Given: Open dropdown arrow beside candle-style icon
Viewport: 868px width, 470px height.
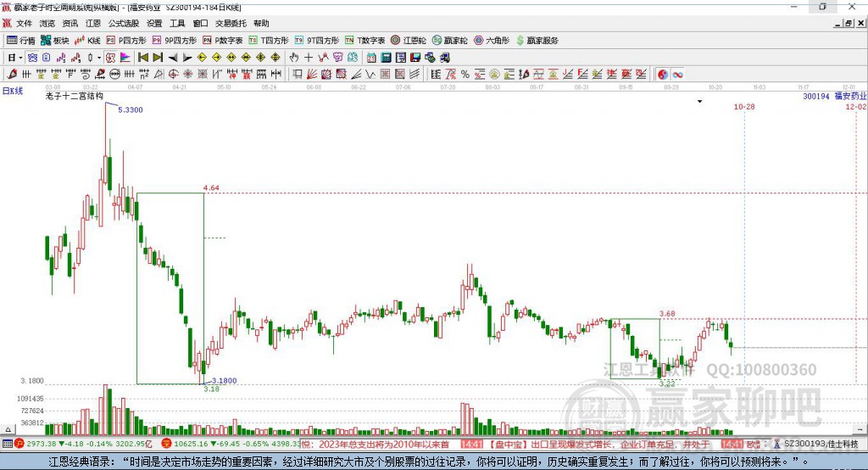Looking at the screenshot, I should [x=99, y=58].
